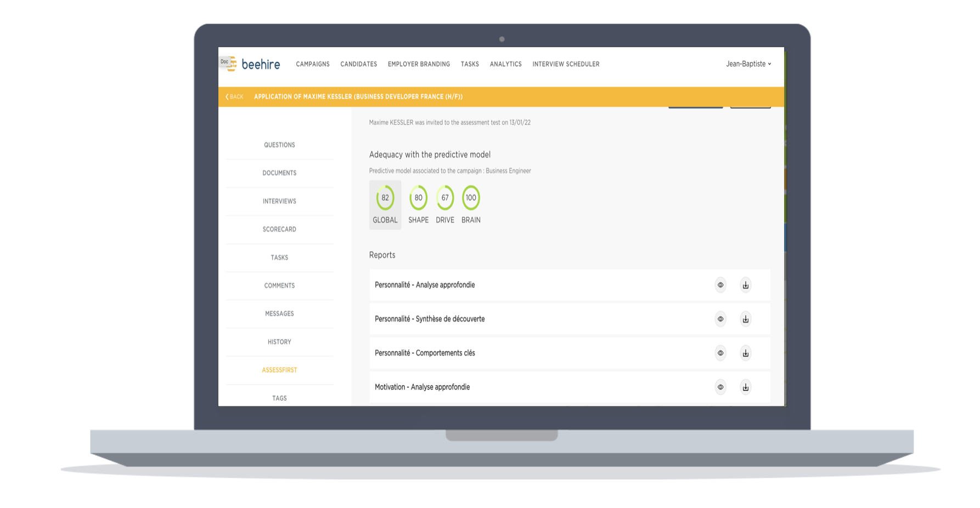Open the Campaigns menu
Viewport: 980px width, 508px height.
313,64
